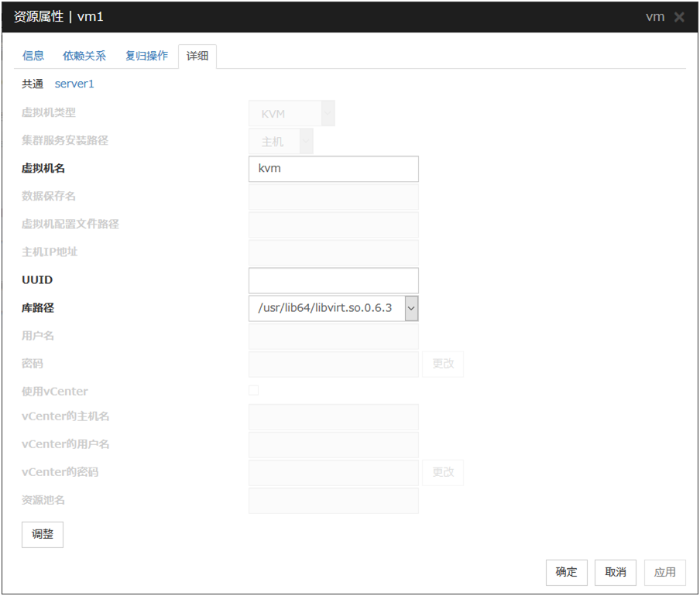
Task: Toggle the 使用vCenter checkbox
Action: tap(254, 391)
